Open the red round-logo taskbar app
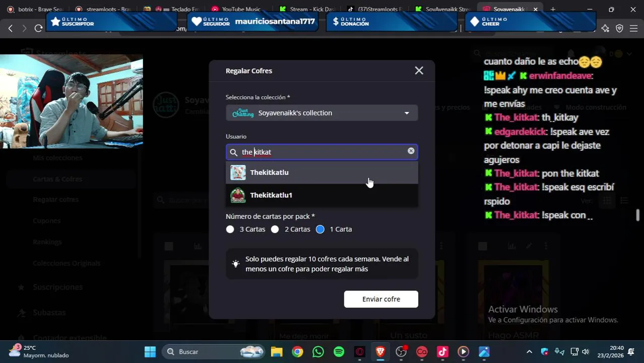Screen dimensions: 644x363 pyautogui.click(x=422, y=351)
